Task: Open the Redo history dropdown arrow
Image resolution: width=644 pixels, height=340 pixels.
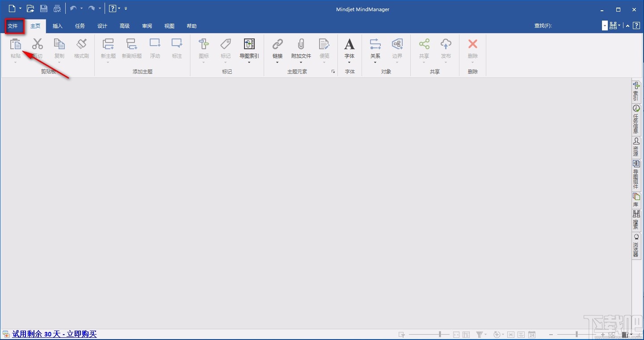Action: (100, 8)
